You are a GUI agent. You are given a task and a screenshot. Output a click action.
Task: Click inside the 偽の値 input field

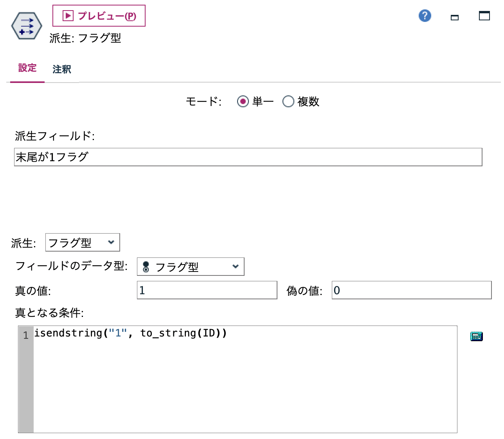pyautogui.click(x=411, y=290)
